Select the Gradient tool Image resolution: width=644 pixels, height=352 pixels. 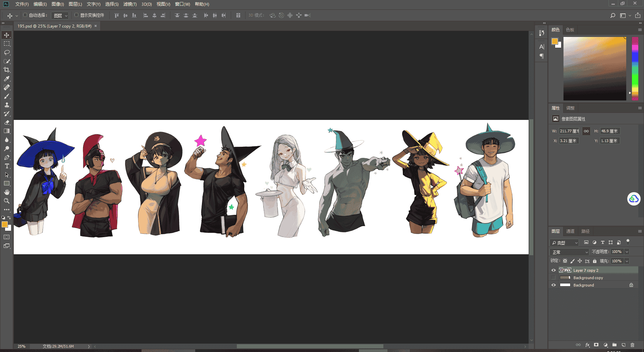click(7, 131)
